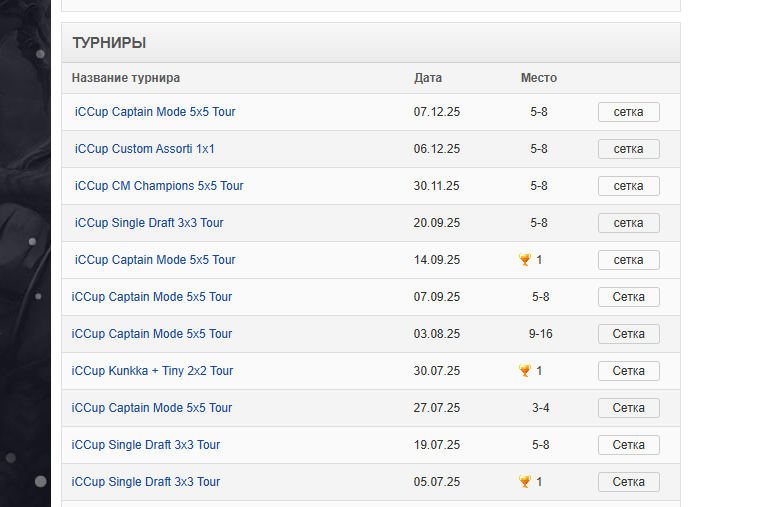This screenshot has width=759, height=507.
Task: Open the Captain Mode 5x5 Tour dated 07.12.25
Action: [x=155, y=112]
